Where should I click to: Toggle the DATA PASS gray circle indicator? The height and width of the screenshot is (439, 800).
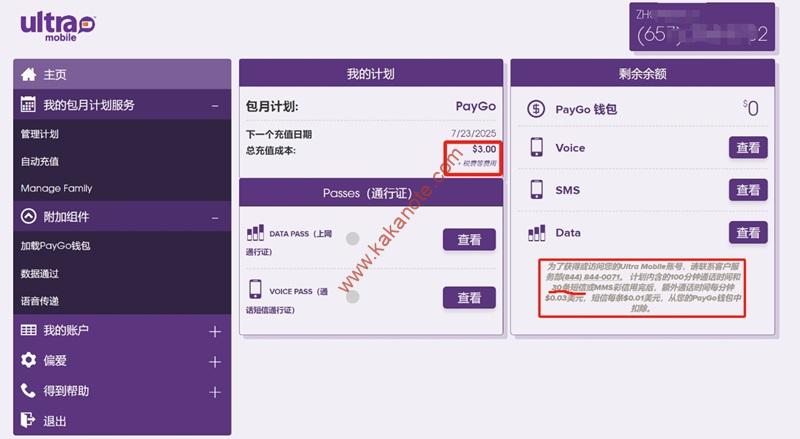(x=353, y=238)
